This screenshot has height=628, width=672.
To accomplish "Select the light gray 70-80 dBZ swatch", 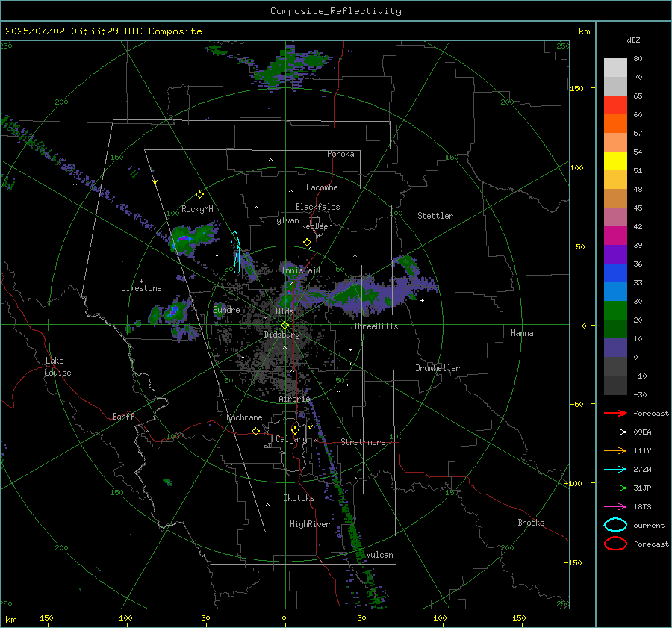I will pyautogui.click(x=615, y=68).
